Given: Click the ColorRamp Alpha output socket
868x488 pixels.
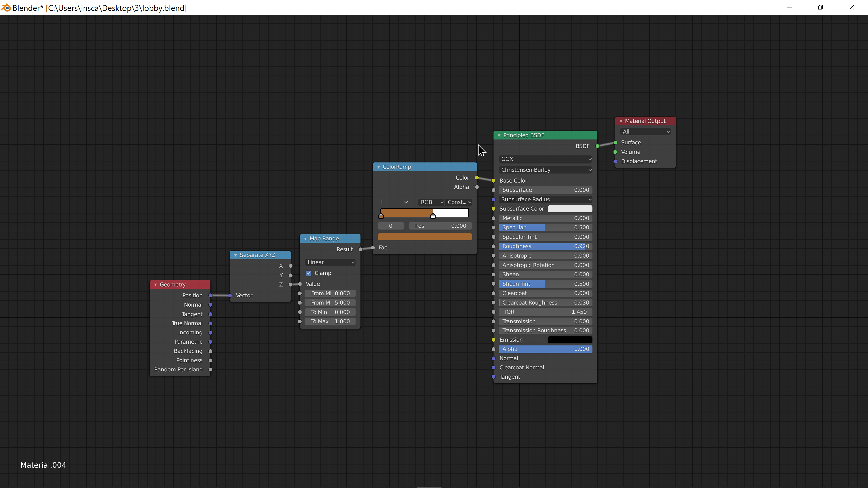Looking at the screenshot, I should pos(477,187).
